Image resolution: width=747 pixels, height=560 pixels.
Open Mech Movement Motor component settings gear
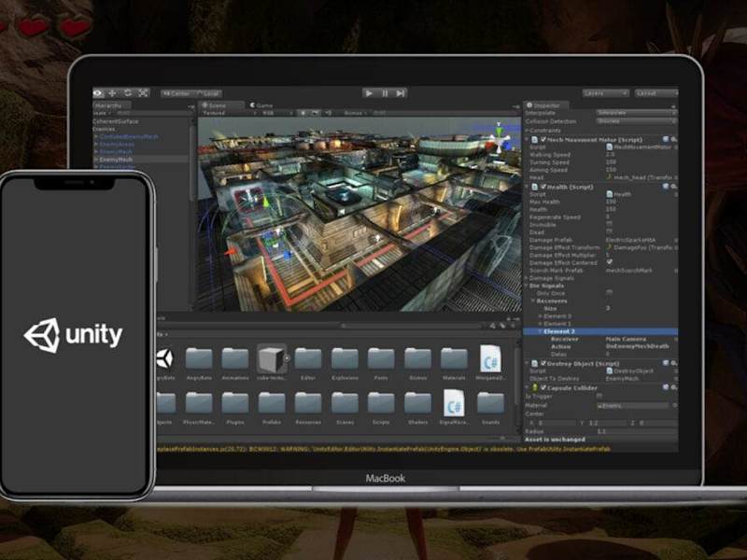tap(673, 139)
